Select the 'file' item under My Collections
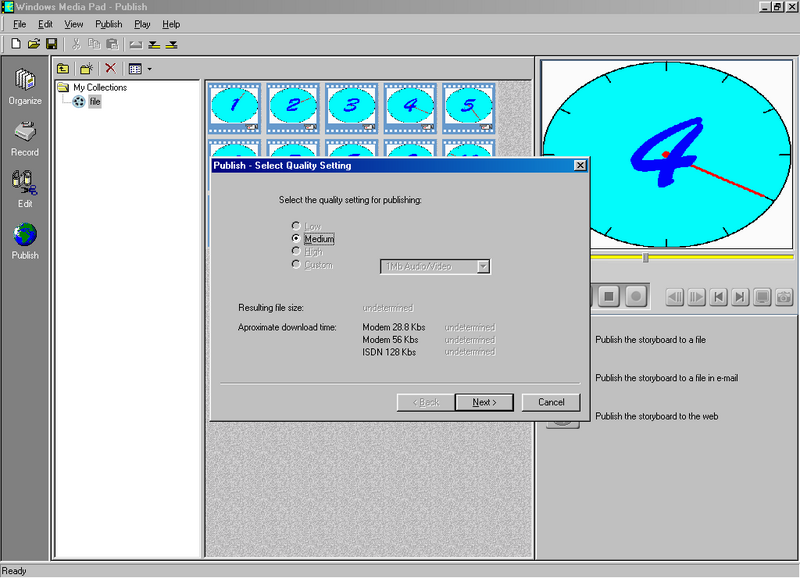 tap(95, 101)
